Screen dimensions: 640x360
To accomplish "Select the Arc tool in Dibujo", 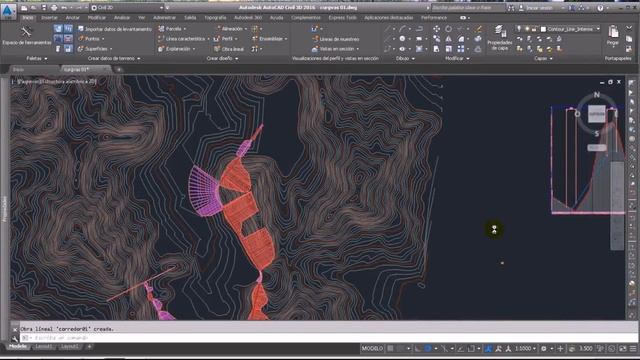I will coord(403,29).
